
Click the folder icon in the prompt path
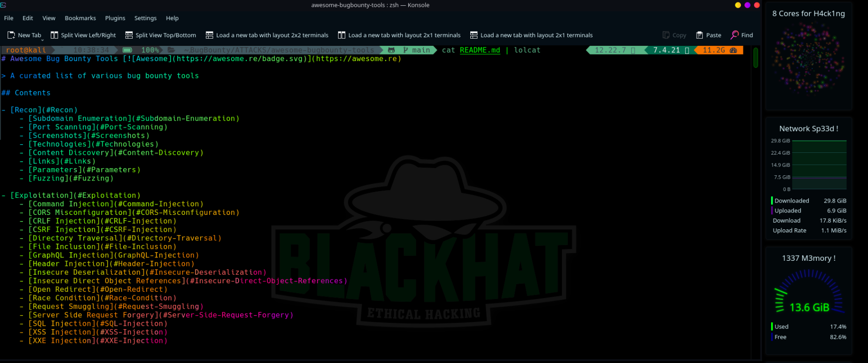tap(172, 50)
